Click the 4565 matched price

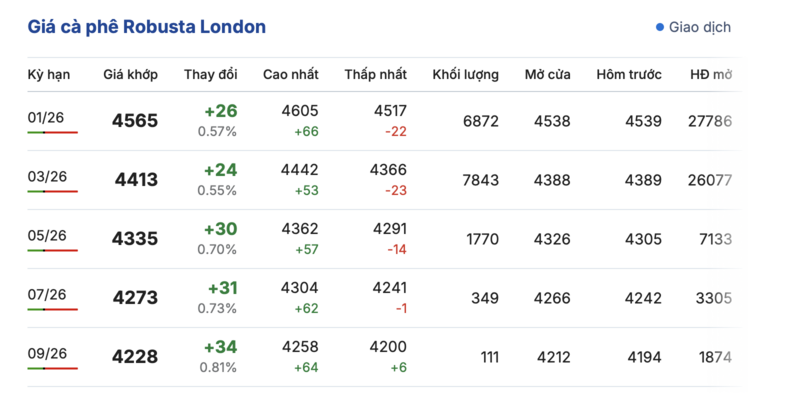(x=135, y=121)
